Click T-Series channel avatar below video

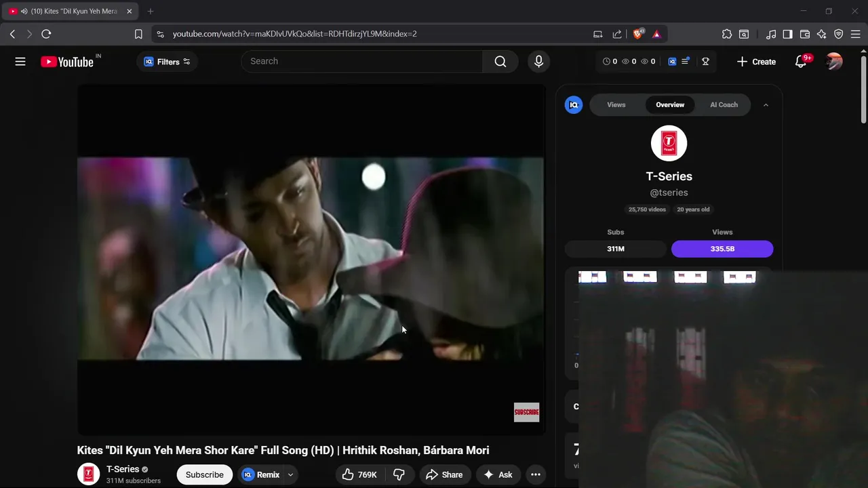click(x=88, y=474)
